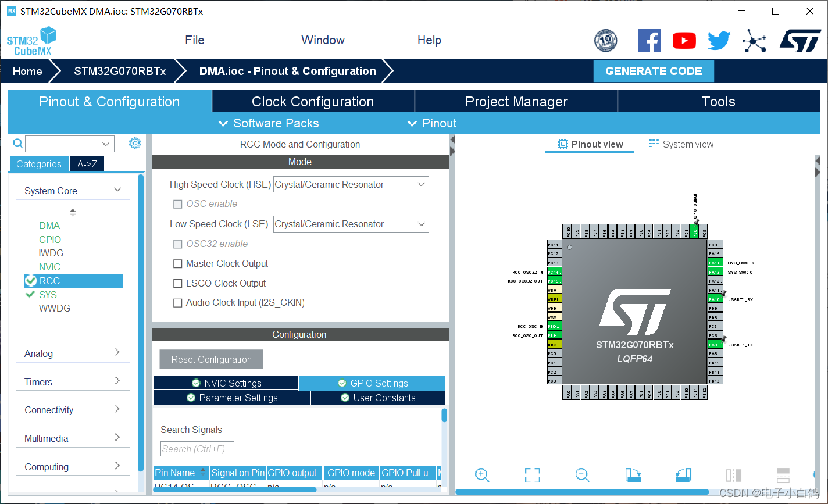The height and width of the screenshot is (504, 828).
Task: Select pin PA9 USART1_TX on chip
Action: click(715, 345)
